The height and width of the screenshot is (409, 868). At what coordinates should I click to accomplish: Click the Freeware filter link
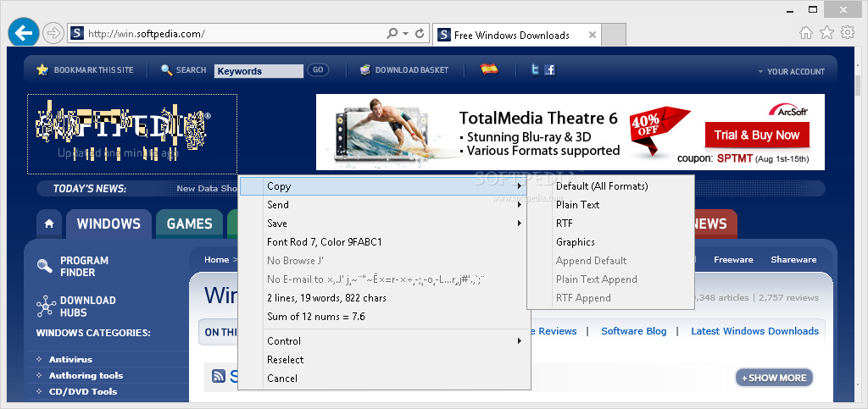click(x=733, y=260)
